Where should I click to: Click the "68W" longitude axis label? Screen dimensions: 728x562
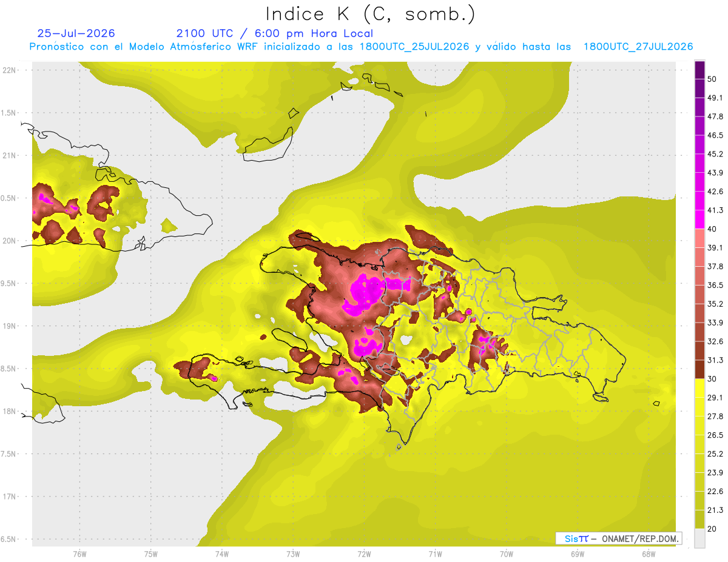pos(649,555)
